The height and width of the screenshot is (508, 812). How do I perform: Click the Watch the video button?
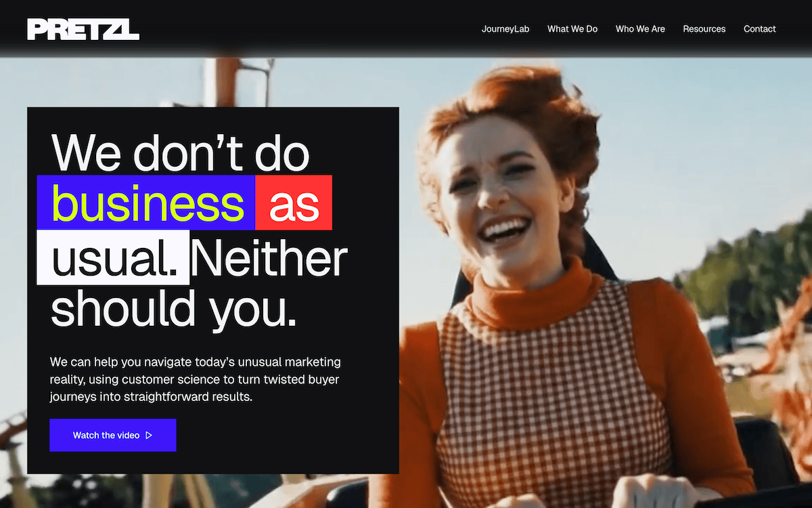pyautogui.click(x=113, y=435)
